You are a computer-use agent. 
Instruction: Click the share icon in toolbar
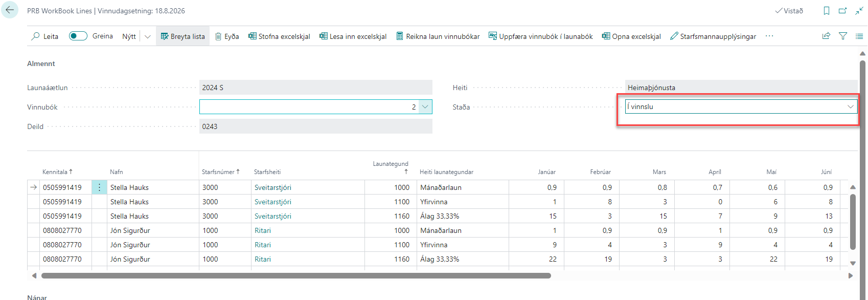(826, 36)
